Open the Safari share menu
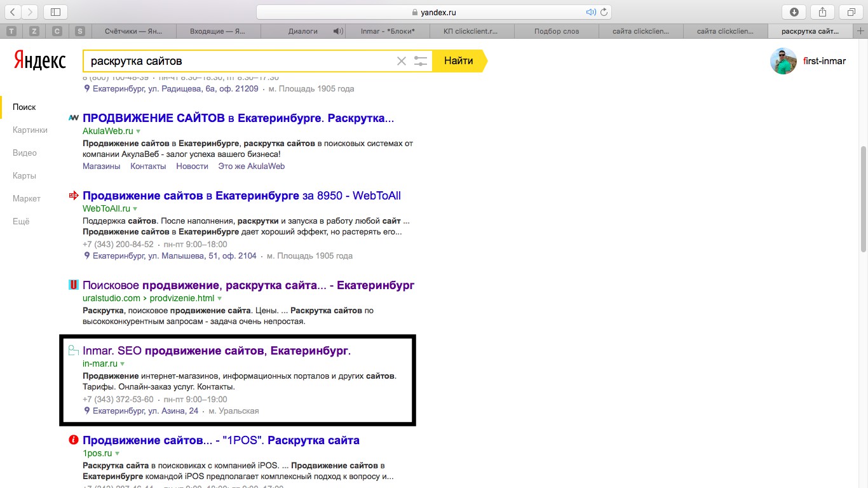The height and width of the screenshot is (488, 868). pos(823,11)
